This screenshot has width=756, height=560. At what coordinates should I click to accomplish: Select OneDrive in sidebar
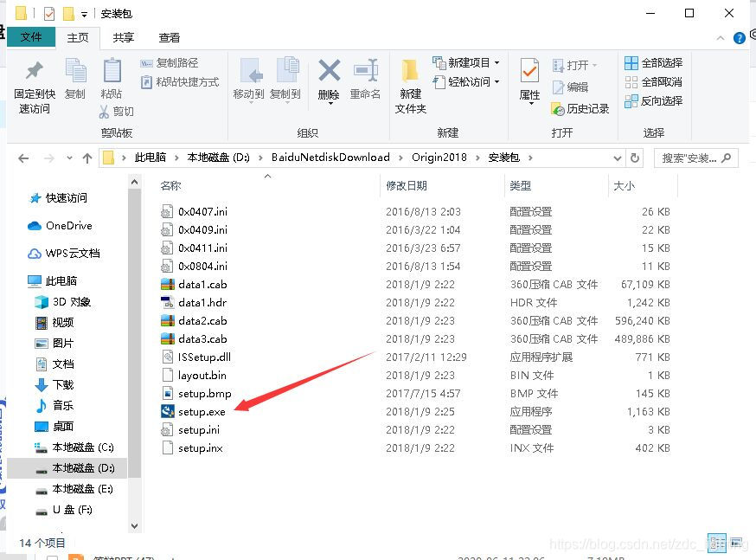(x=60, y=225)
